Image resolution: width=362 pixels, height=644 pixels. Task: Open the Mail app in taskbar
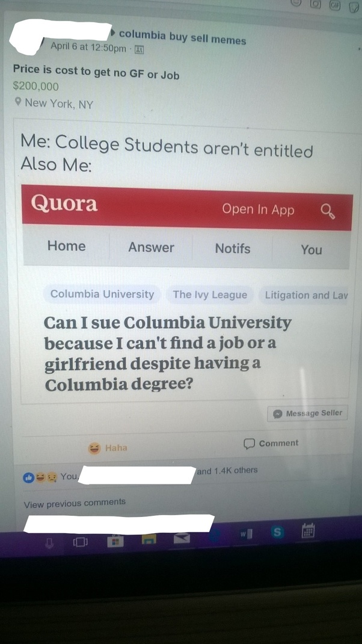[x=182, y=539]
